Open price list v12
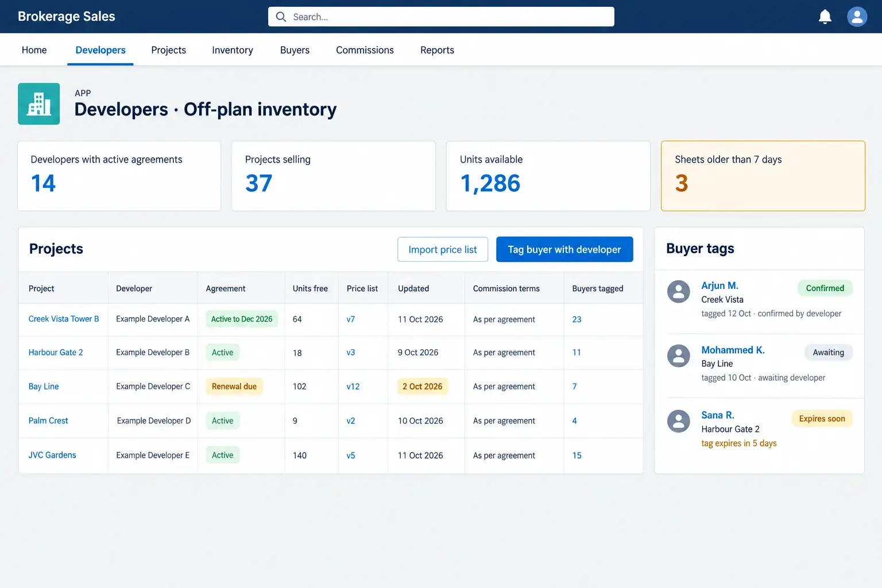This screenshot has height=588, width=882. point(353,386)
